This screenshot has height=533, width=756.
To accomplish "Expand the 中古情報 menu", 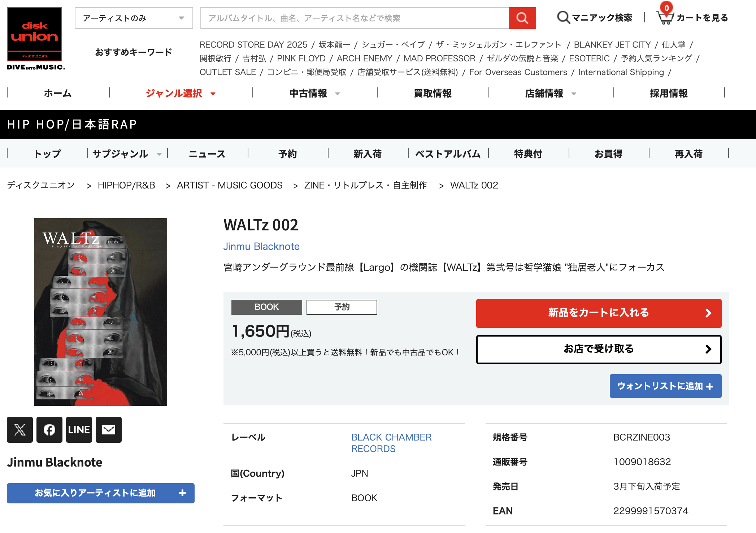I will pyautogui.click(x=315, y=93).
